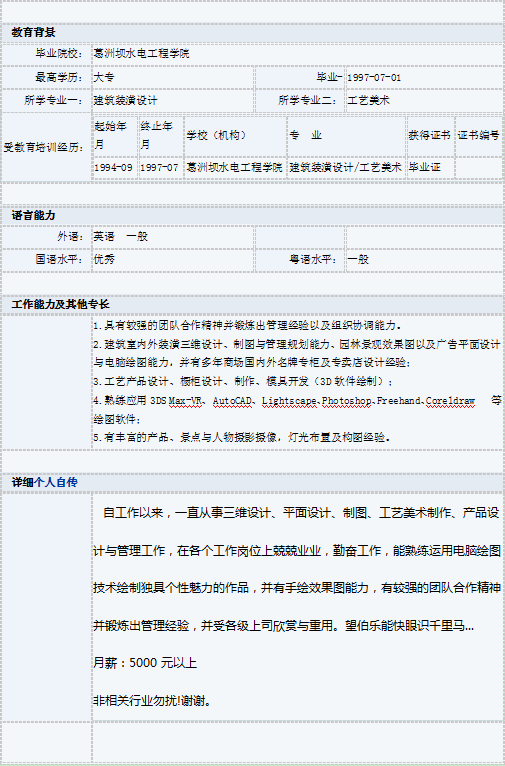Click the 大专 highest education value
Screen dimensions: 505x766
coord(104,77)
